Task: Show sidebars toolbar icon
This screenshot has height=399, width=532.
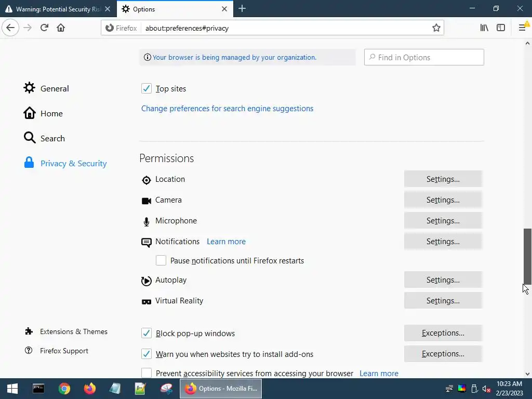Action: click(x=501, y=28)
